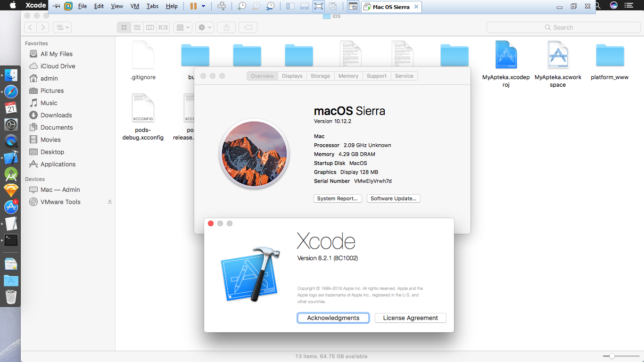Open the Applications folder stack in Dock
Screen dimensions: 644x362
pos(11,281)
